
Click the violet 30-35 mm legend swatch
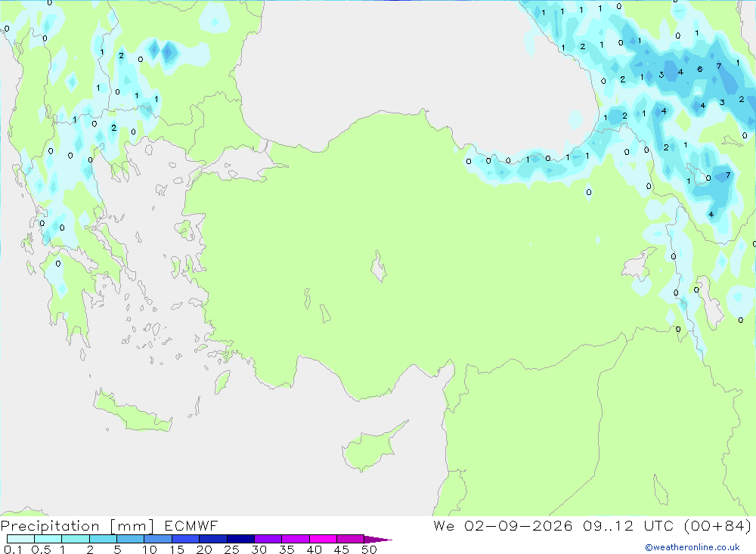(268, 539)
